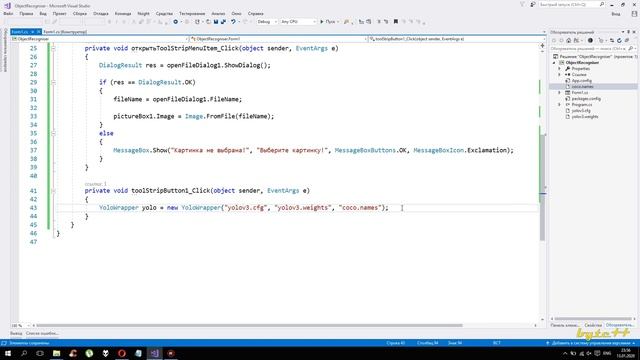Select App.config in Solution Explorer
640x360 pixels.
pyautogui.click(x=582, y=81)
